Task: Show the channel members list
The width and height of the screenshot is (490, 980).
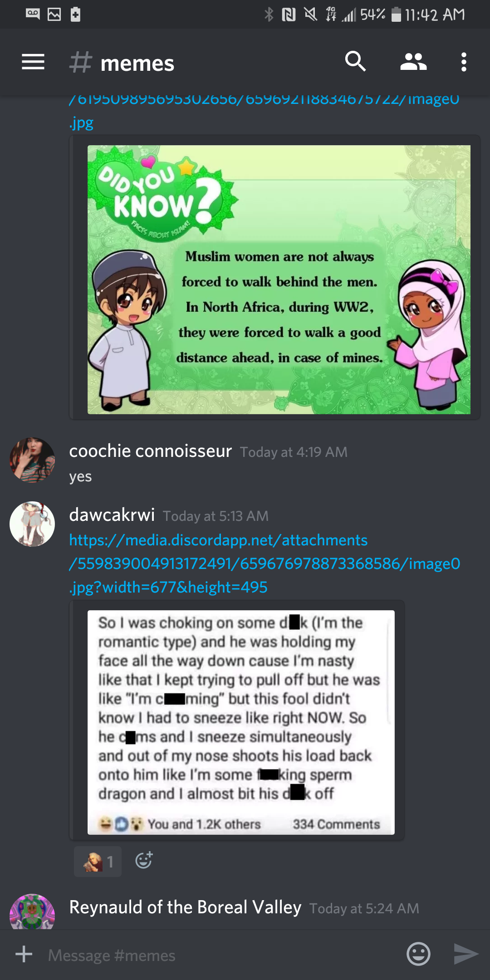Action: [x=413, y=62]
